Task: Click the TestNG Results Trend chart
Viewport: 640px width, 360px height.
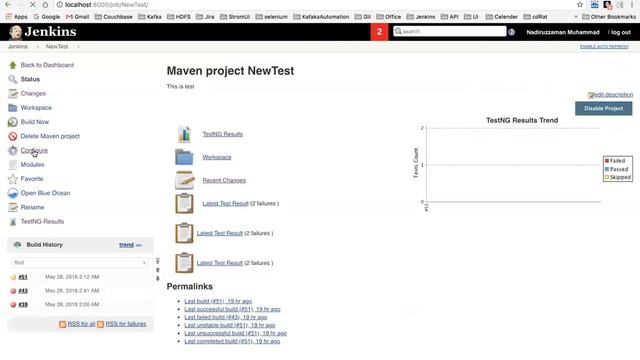Action: pos(522,163)
